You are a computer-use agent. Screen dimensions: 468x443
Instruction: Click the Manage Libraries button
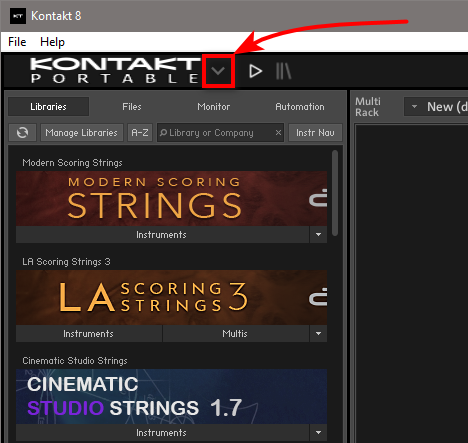coord(82,133)
